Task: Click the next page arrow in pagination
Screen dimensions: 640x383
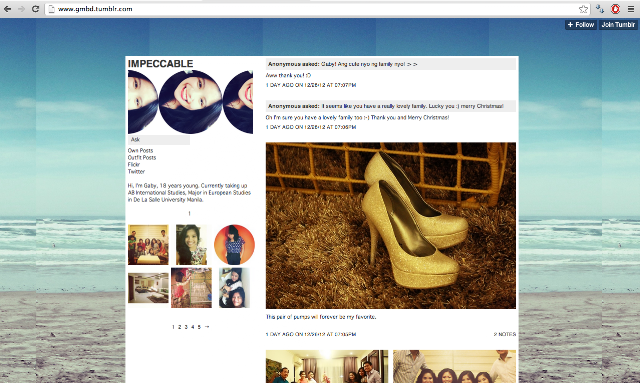Action: (x=207, y=327)
